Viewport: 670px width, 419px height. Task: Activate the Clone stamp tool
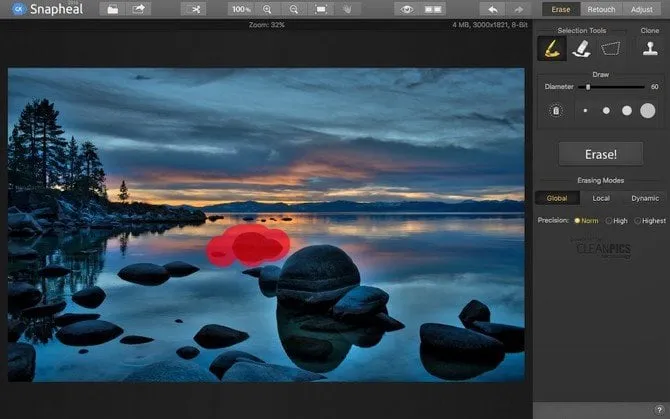tap(649, 48)
